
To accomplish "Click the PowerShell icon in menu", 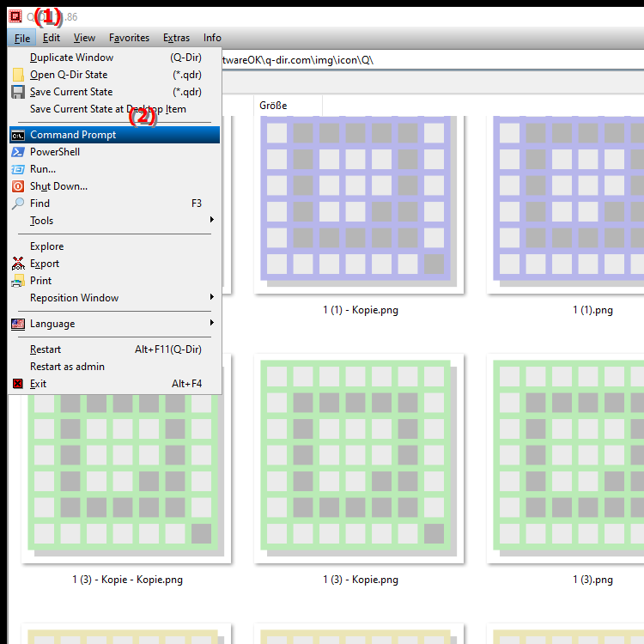I will (x=18, y=152).
